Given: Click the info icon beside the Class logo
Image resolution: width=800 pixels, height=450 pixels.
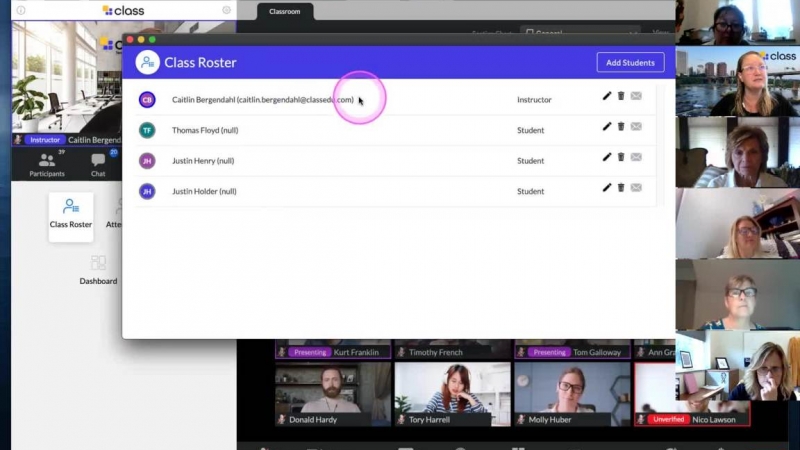Looking at the screenshot, I should (x=21, y=10).
